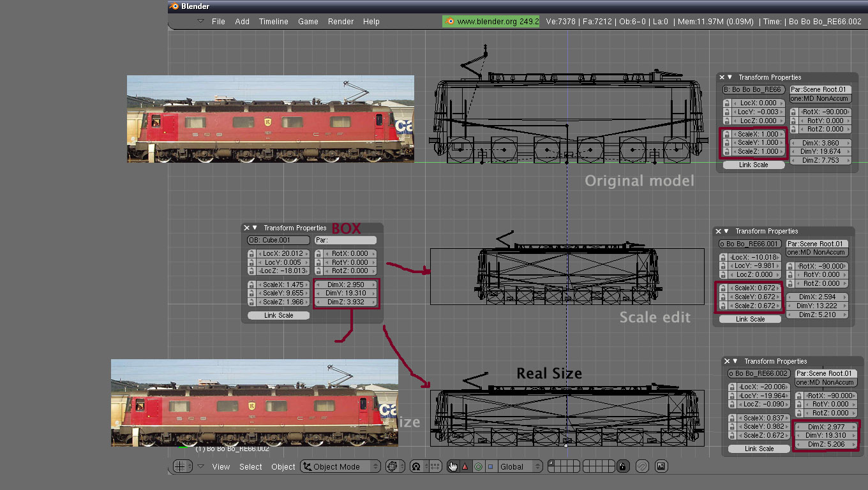Toggle LocY: -0.003 lock icon
Viewport: 868px width, 490px height.
click(726, 112)
